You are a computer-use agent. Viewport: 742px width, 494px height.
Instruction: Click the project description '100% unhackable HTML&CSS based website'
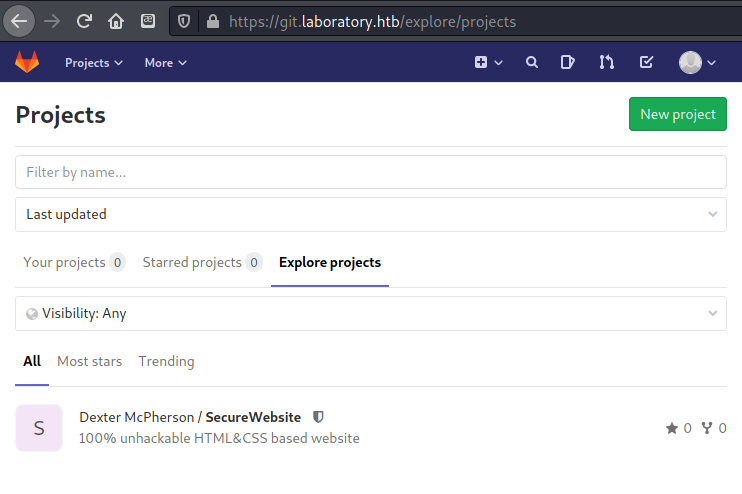[x=219, y=438]
